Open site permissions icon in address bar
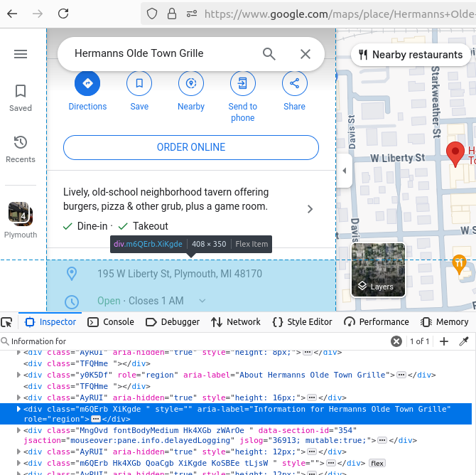Screen dimensions: 476x475 (x=192, y=14)
